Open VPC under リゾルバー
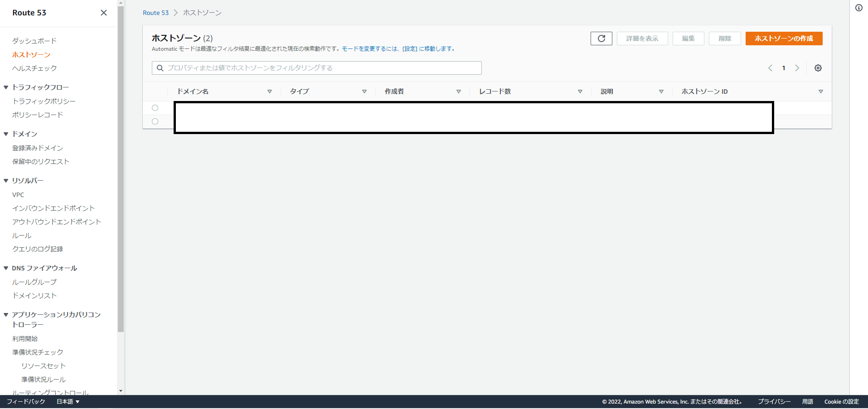 (18, 195)
